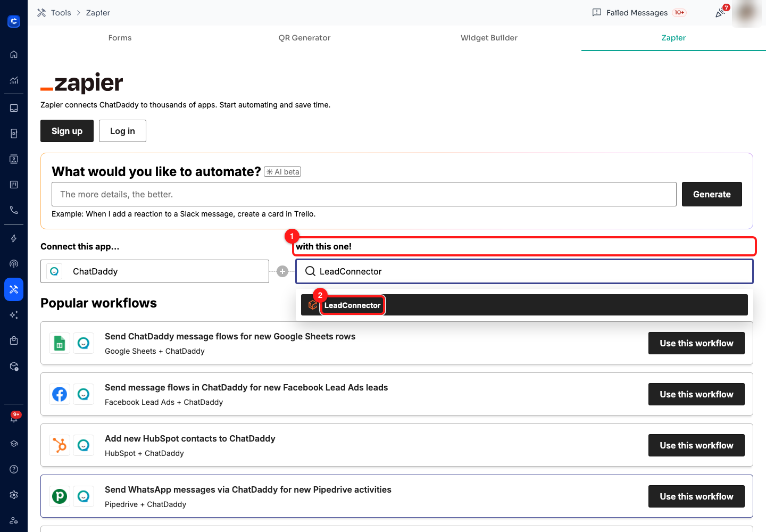Click 'Send ChatDaddy message flows for new Google Sheets rows'

click(x=230, y=336)
